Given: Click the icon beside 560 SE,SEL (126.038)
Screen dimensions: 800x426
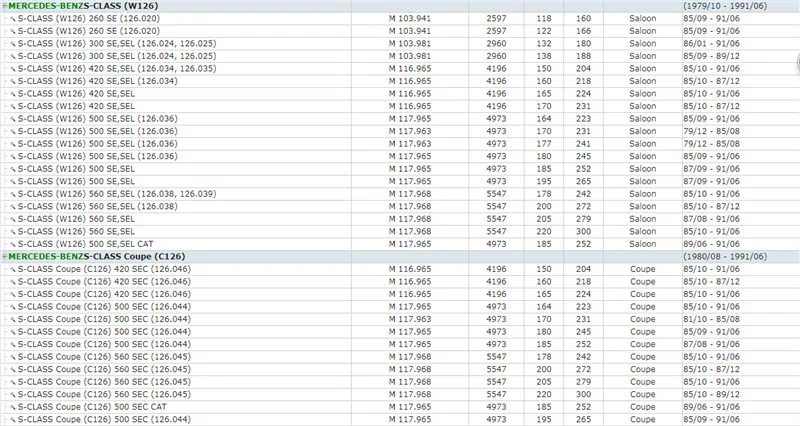Looking at the screenshot, I should click(x=13, y=207).
